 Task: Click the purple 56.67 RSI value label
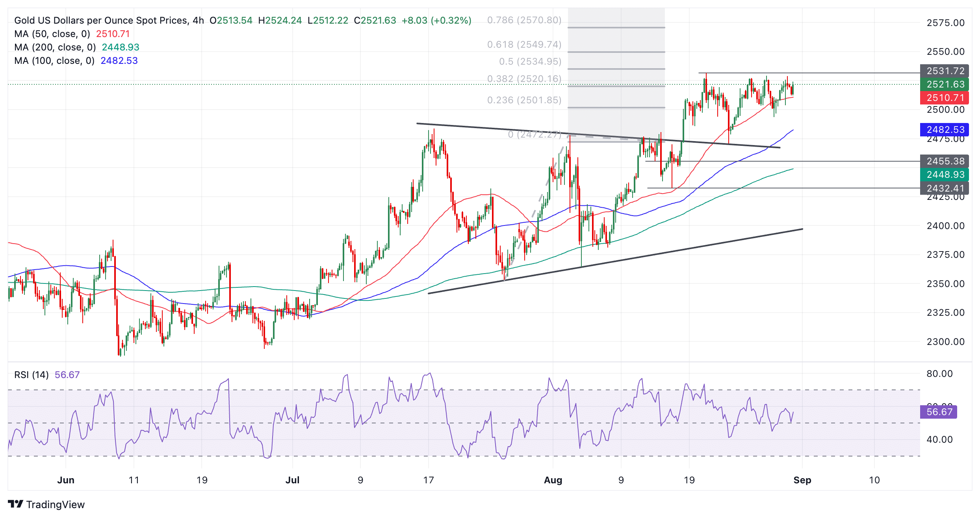[x=939, y=412]
